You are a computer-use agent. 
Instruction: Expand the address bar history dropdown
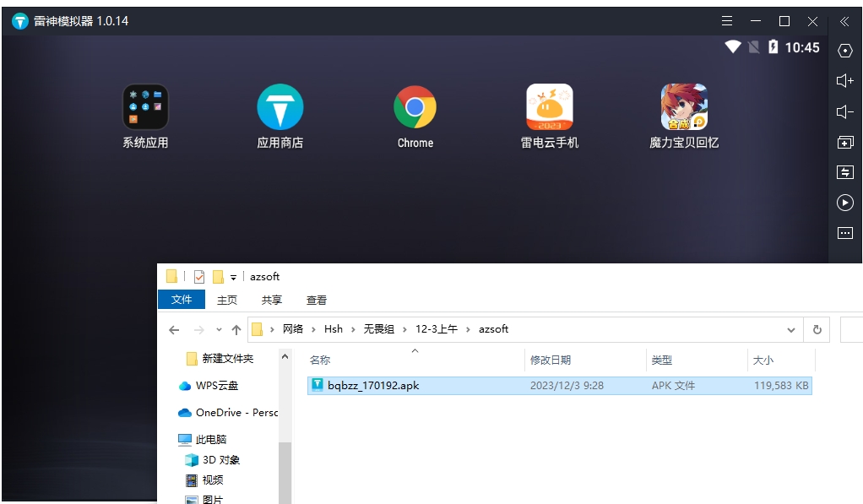click(791, 329)
